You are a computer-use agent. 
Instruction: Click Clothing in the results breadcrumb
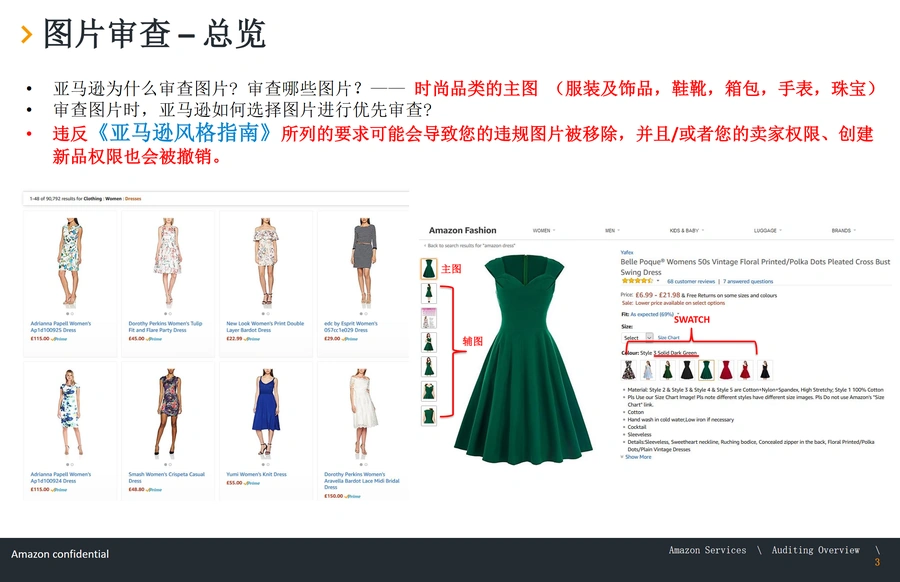pos(92,199)
